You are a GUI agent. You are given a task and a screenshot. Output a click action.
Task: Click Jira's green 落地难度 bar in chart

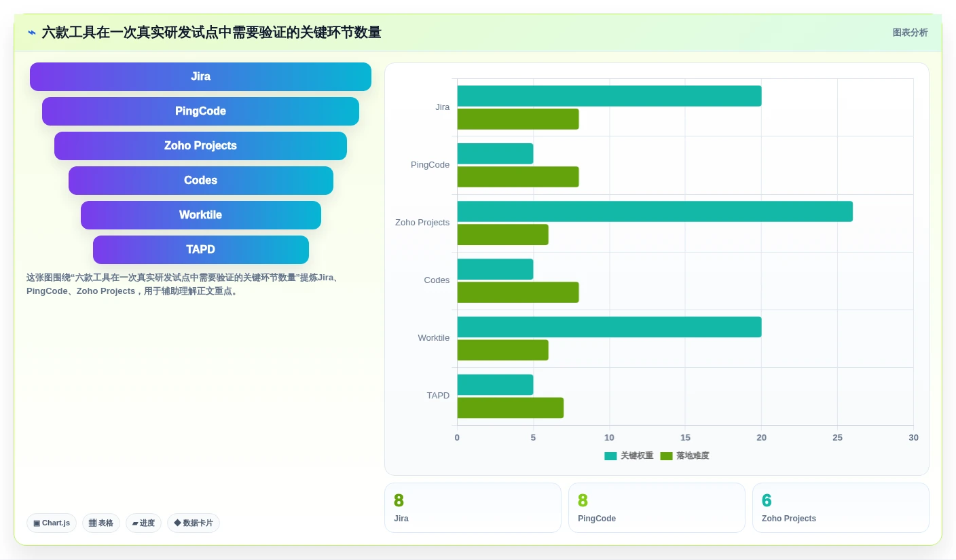[518, 119]
